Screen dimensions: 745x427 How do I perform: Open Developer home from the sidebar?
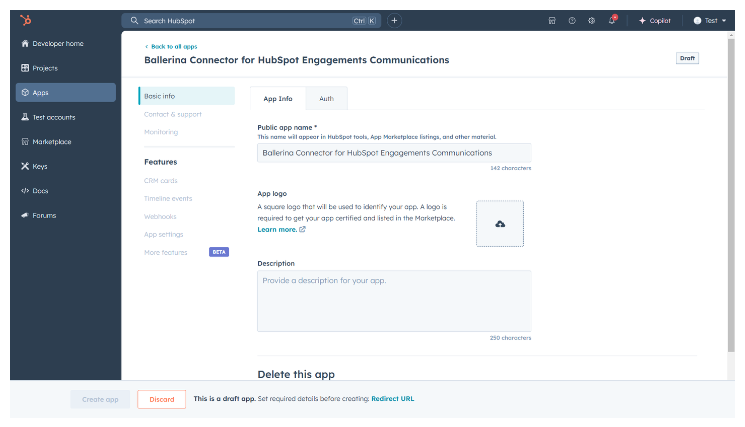coord(66,43)
